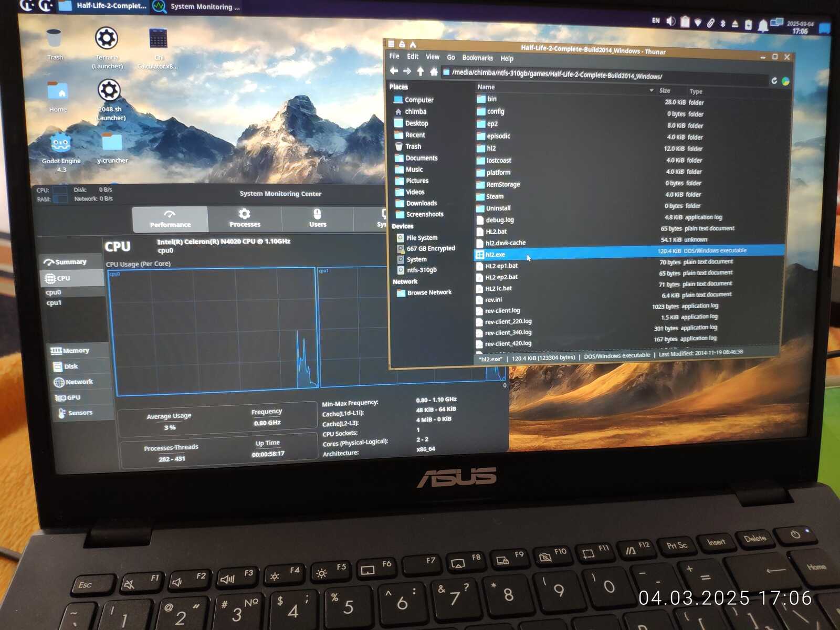Screen dimensions: 840x630
Task: Open the ntfs-310gb device
Action: pos(422,270)
